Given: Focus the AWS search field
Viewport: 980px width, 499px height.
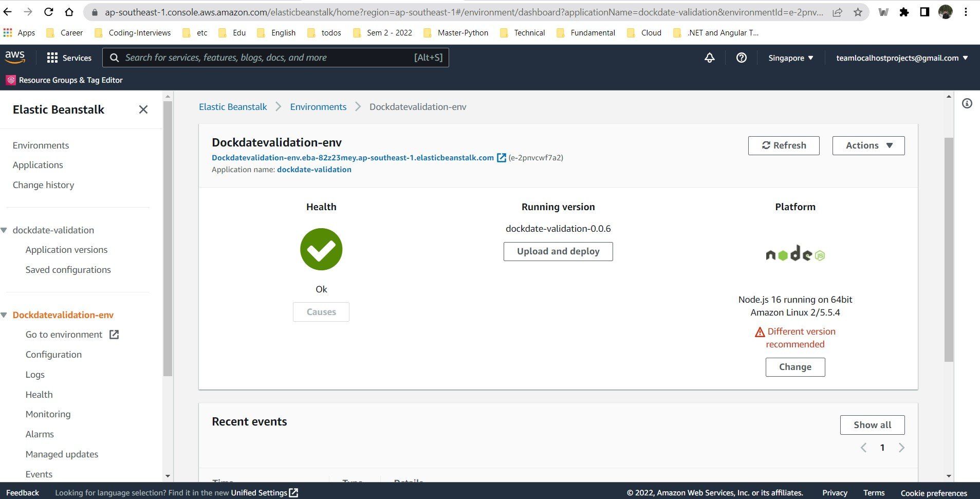Looking at the screenshot, I should 275,58.
